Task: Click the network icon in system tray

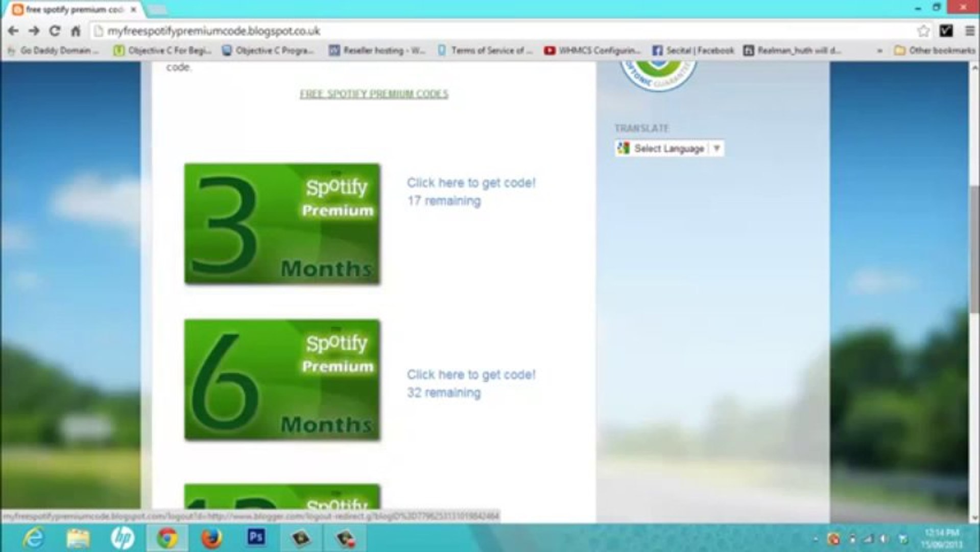Action: [868, 539]
